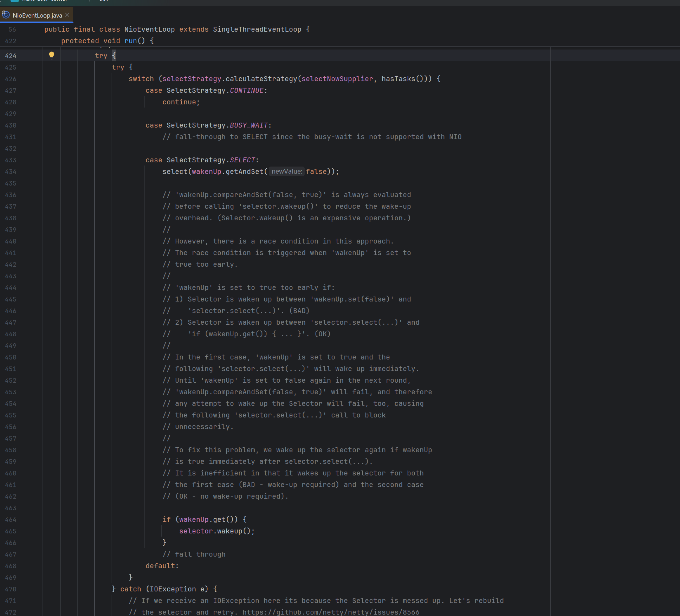The image size is (680, 616).
Task: Click 'catch' keyword on line 470
Action: click(131, 589)
